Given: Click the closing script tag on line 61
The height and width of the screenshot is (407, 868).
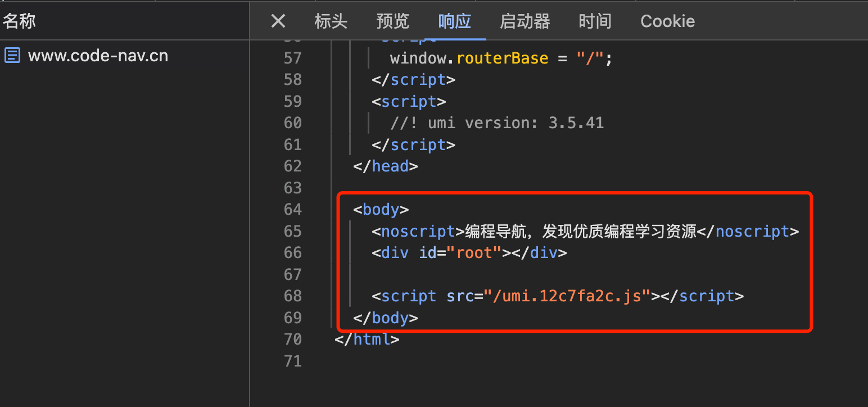Looking at the screenshot, I should 413,145.
